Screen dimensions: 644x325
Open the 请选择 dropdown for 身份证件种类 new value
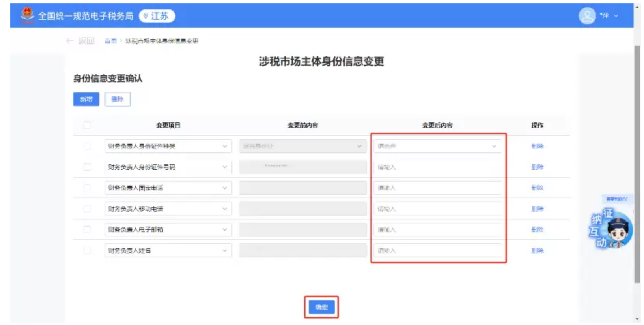(x=437, y=146)
